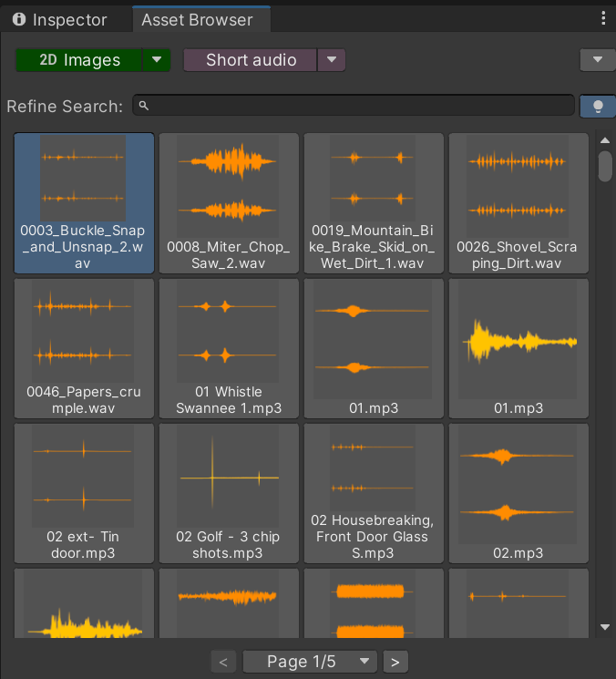Switch to the Inspector tab
Viewport: 616px width, 679px height.
60,20
